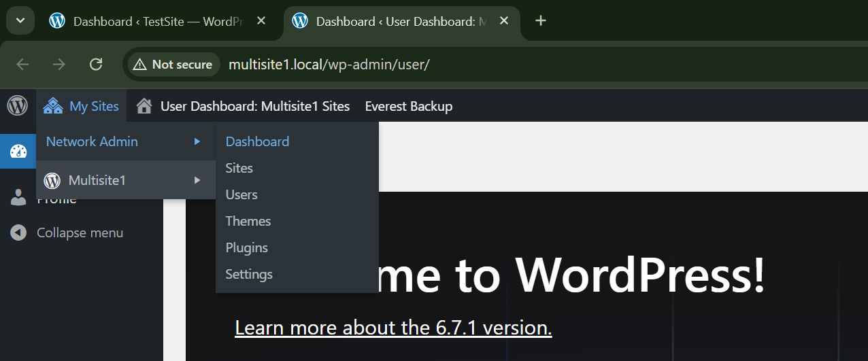Go to Network Admin Dashboard

[257, 141]
